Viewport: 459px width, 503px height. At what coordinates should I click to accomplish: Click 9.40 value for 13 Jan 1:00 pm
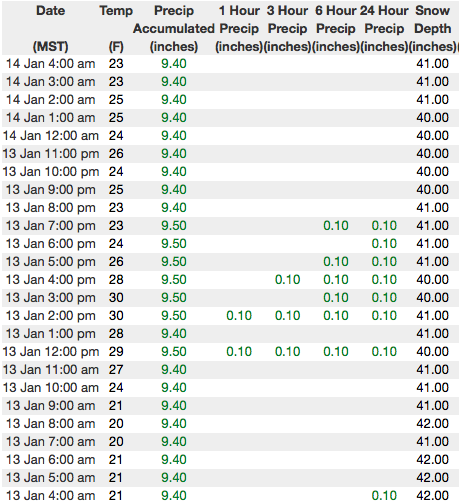point(174,334)
